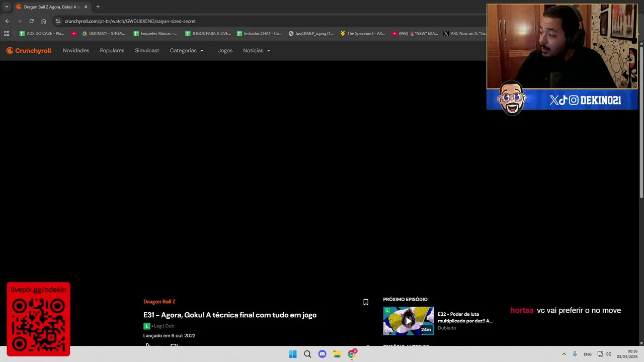Open the (993) NEW EXA YouTube bookmark
The image size is (644, 362).
(414, 33)
